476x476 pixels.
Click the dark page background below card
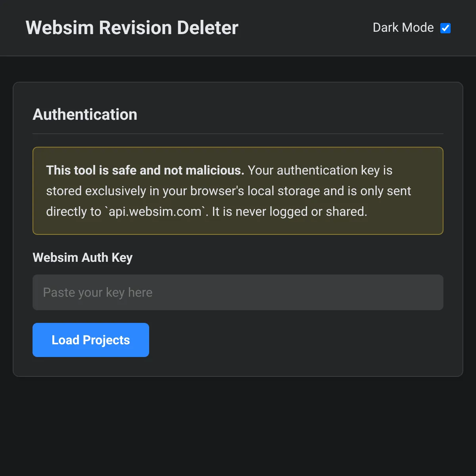pos(238,426)
